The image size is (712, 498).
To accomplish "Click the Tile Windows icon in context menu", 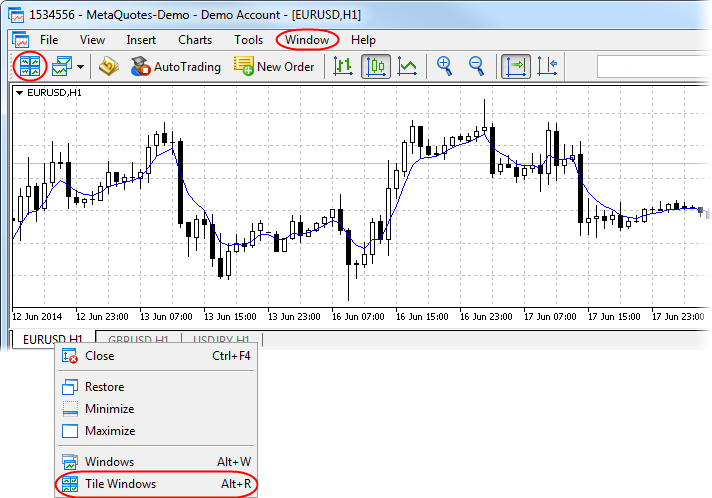I will coord(70,484).
